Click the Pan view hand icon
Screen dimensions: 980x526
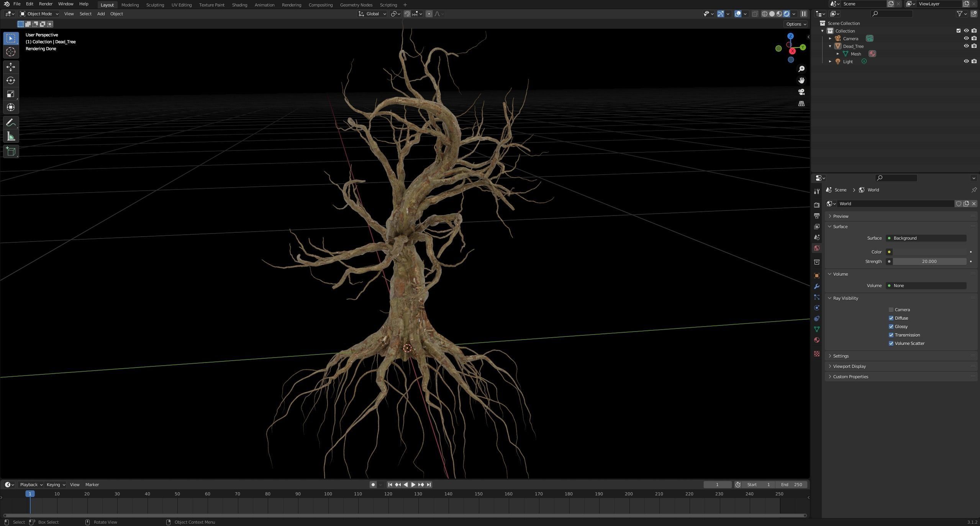point(801,80)
